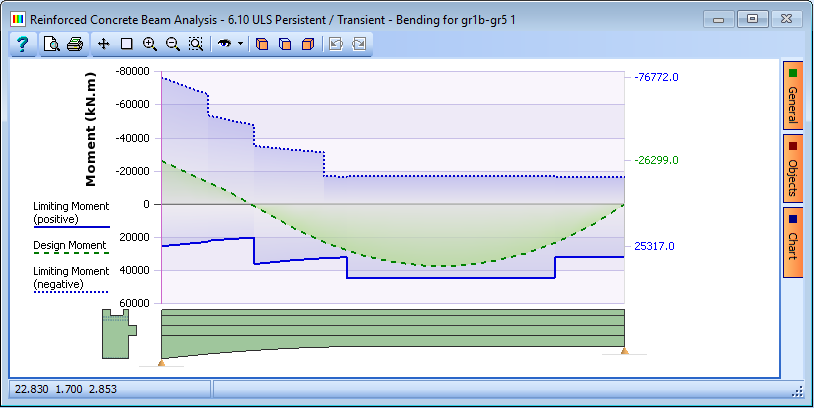Open the Chart side tab

[792, 242]
